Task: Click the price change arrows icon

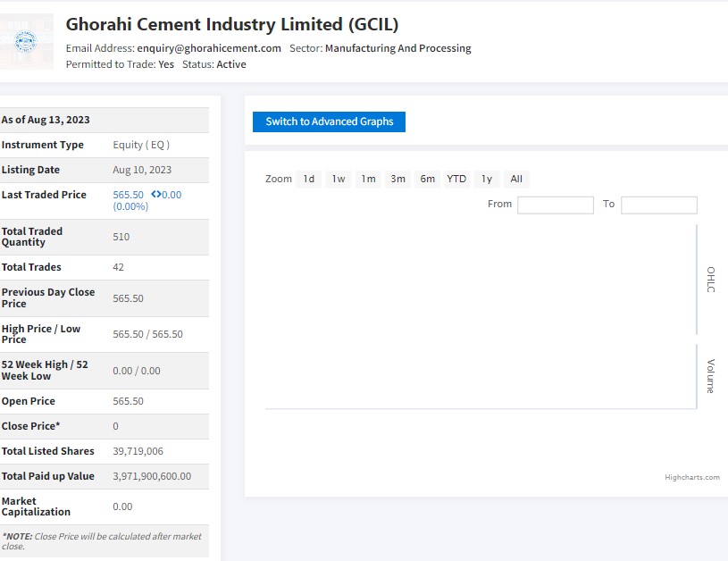Action: (155, 195)
